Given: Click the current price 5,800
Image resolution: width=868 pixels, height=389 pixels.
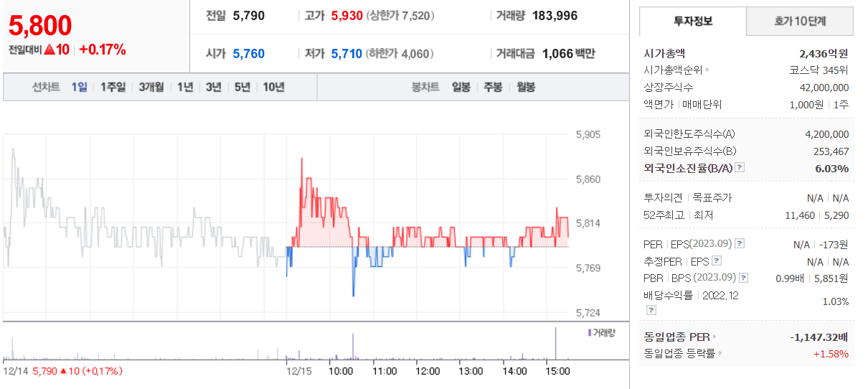Looking at the screenshot, I should point(40,26).
